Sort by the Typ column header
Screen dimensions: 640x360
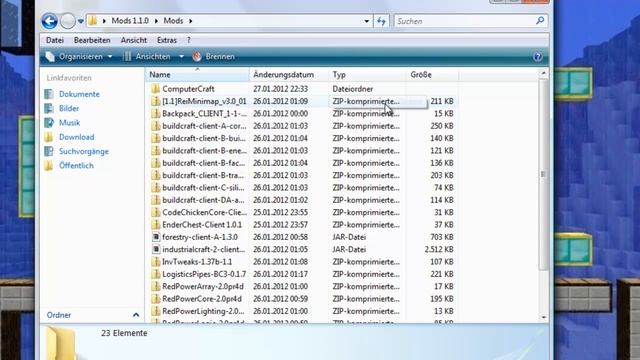click(367, 75)
